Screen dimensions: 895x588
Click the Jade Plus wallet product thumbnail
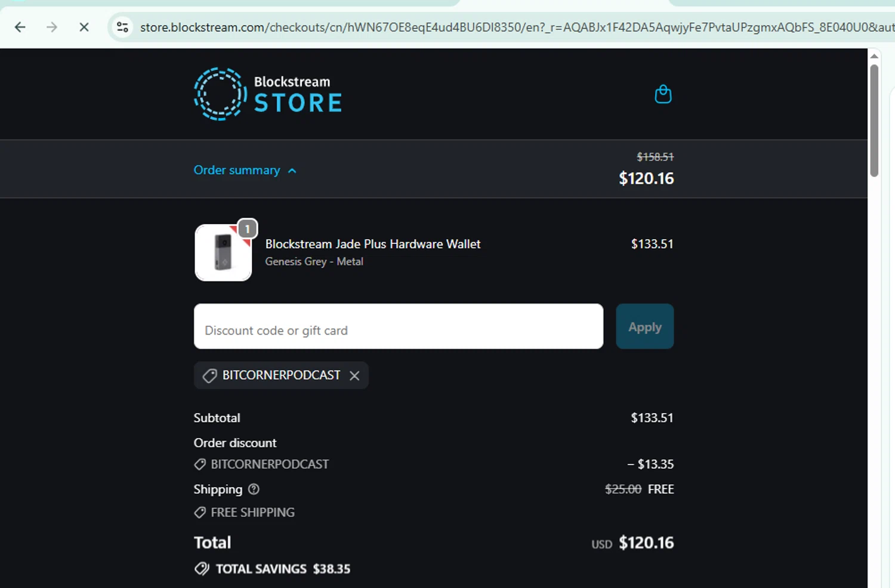(223, 252)
